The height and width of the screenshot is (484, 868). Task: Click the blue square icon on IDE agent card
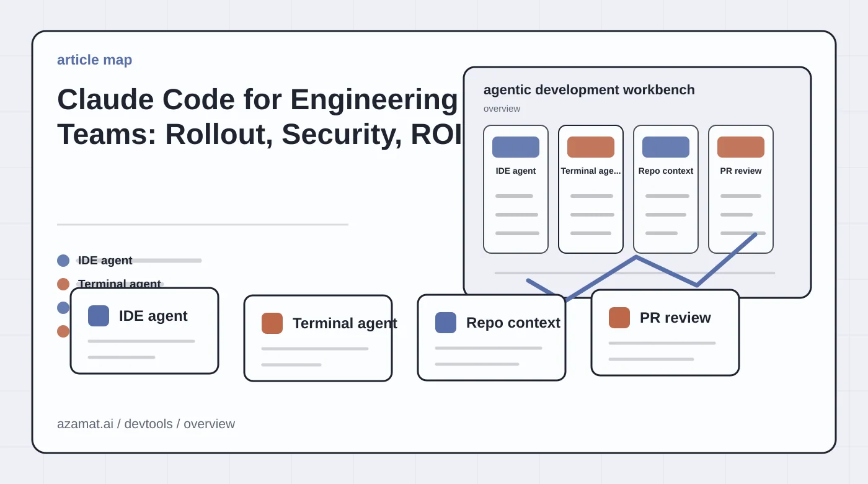pyautogui.click(x=99, y=316)
